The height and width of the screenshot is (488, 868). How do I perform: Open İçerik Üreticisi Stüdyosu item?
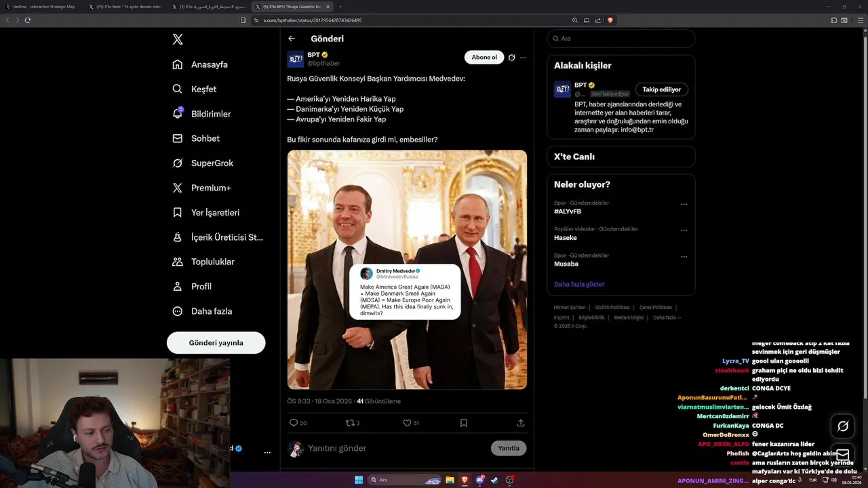click(217, 237)
